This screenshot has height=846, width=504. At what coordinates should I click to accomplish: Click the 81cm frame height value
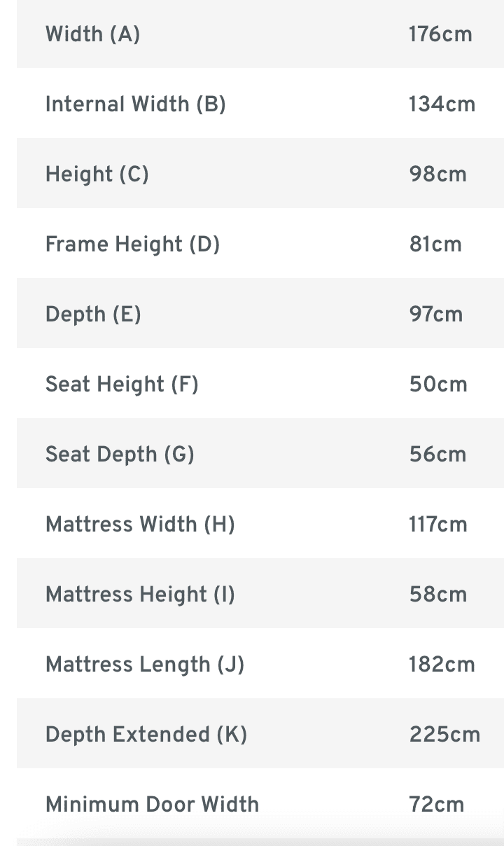click(435, 244)
